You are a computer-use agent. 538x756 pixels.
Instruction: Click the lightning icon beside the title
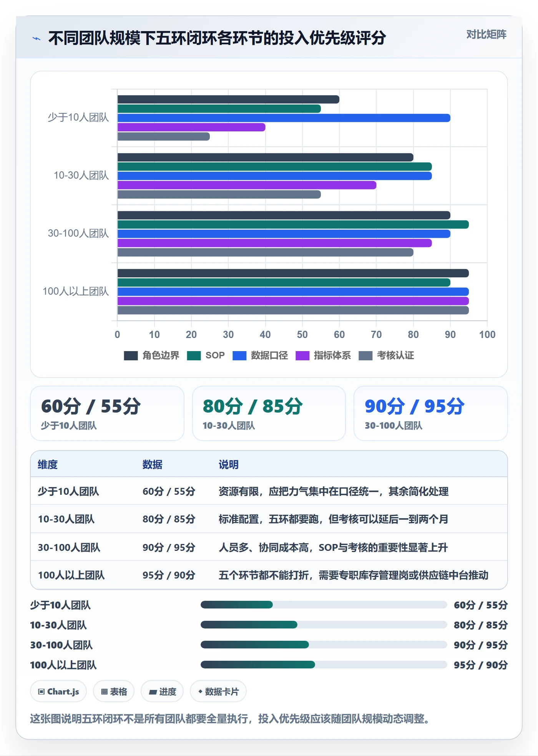point(37,38)
